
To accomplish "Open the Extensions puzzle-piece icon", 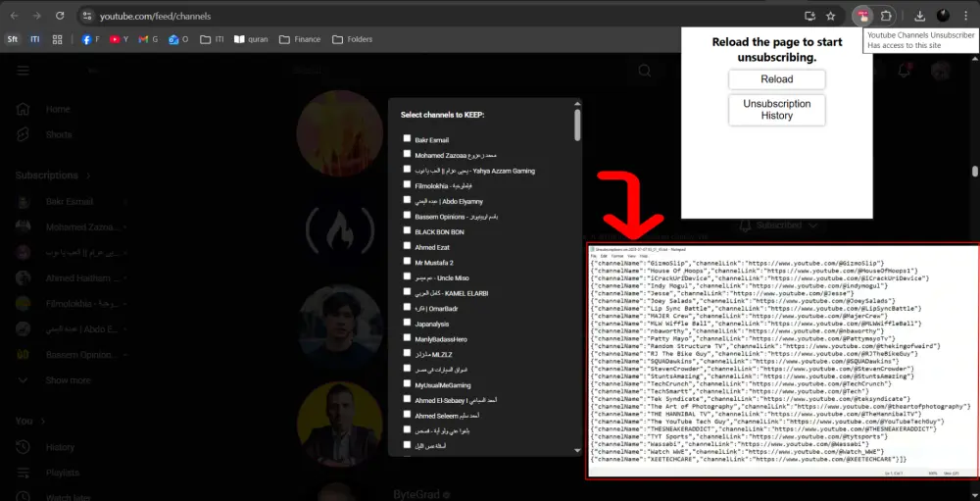I will point(886,17).
